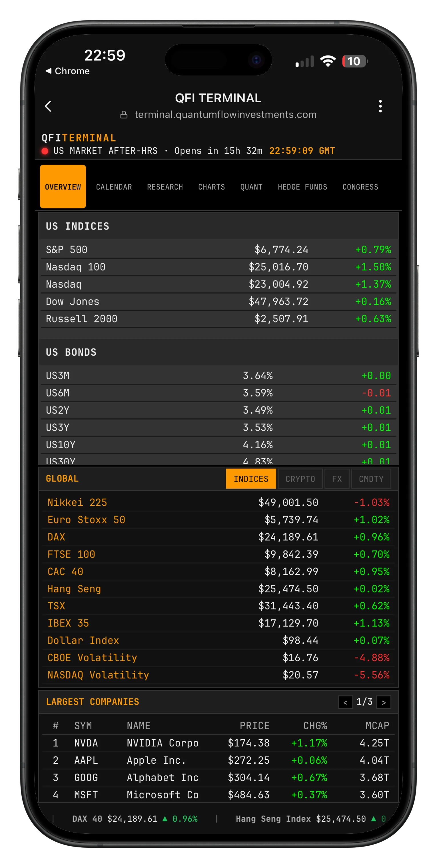
Task: Tap the browser back arrow
Action: pyautogui.click(x=48, y=106)
